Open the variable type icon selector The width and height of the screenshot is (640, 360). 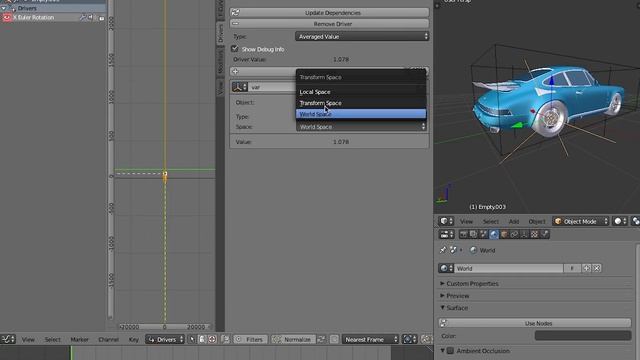(x=240, y=87)
